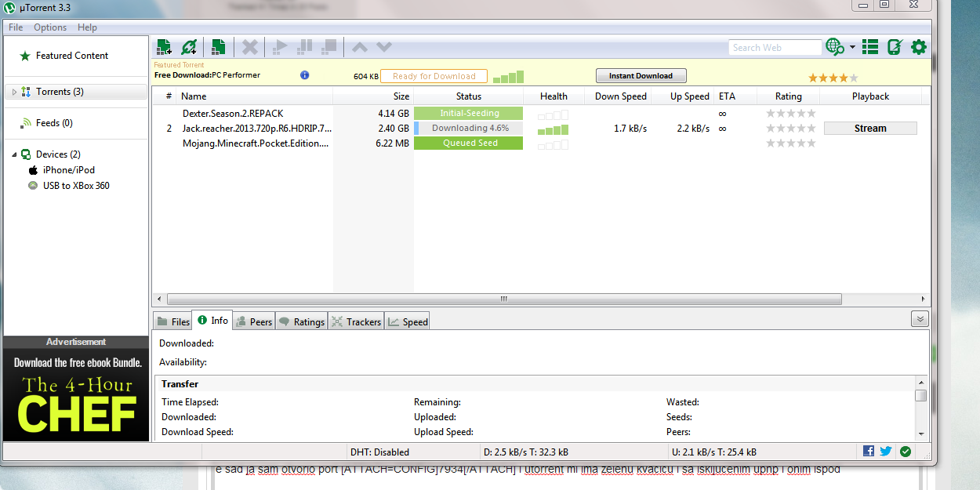
Task: Collapse the detail pane with chevron button
Action: click(x=920, y=319)
